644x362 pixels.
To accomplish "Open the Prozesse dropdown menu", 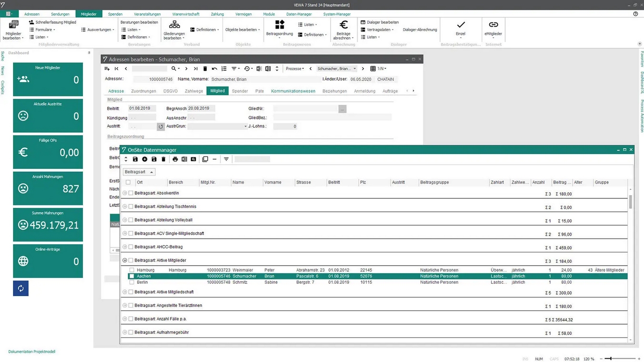I will (x=295, y=69).
